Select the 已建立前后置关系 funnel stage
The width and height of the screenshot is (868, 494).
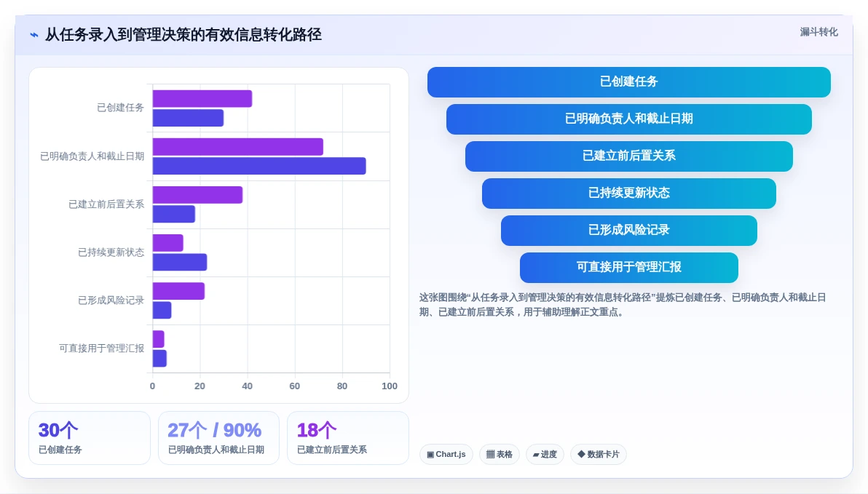pyautogui.click(x=629, y=156)
